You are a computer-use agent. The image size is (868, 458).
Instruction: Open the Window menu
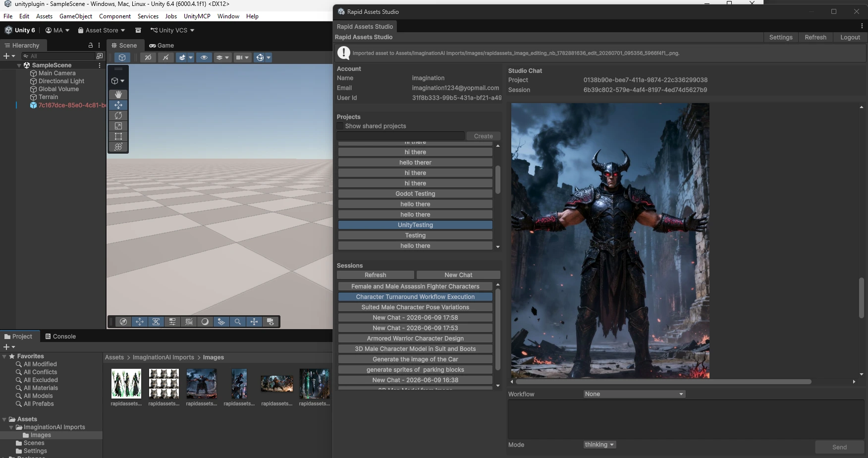pos(228,16)
